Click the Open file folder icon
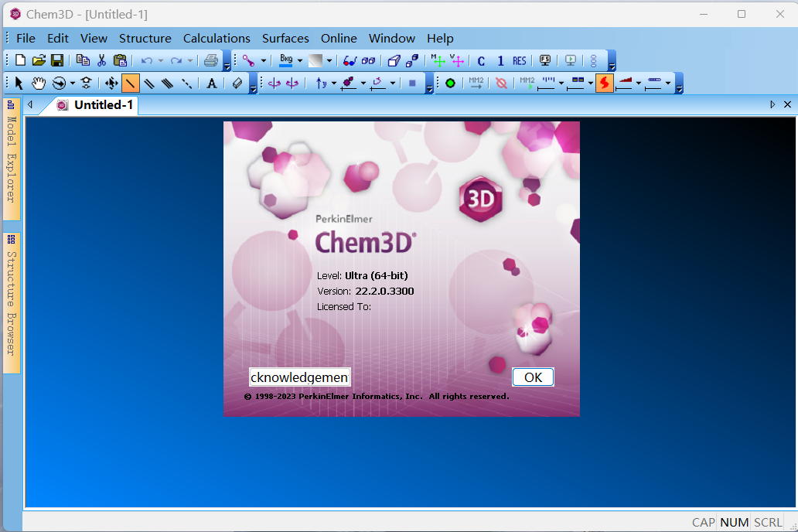 (x=39, y=60)
